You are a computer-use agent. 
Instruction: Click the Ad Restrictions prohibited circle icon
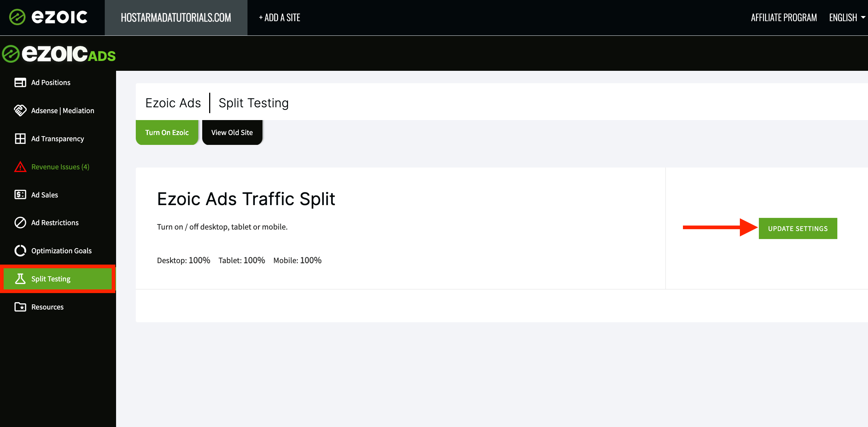20,223
